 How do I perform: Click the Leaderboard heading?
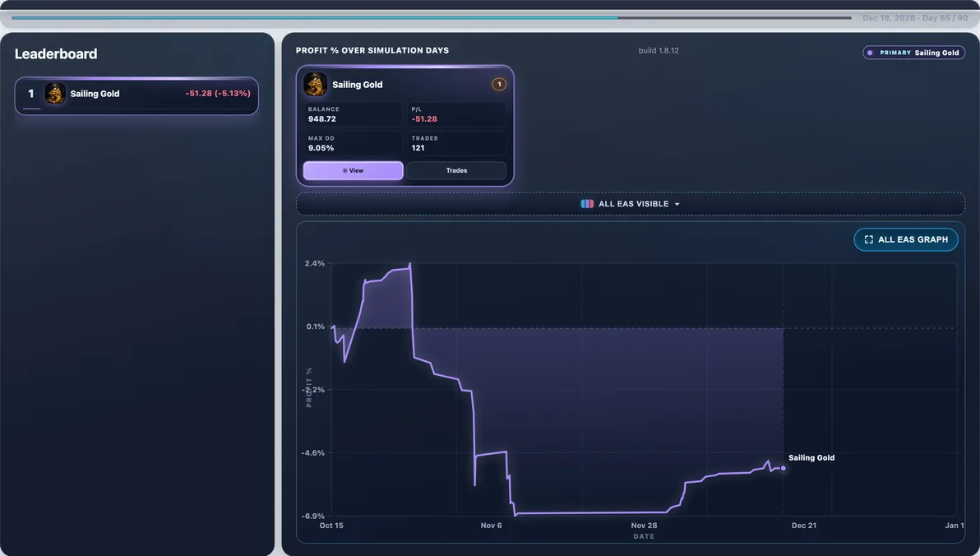pos(56,53)
